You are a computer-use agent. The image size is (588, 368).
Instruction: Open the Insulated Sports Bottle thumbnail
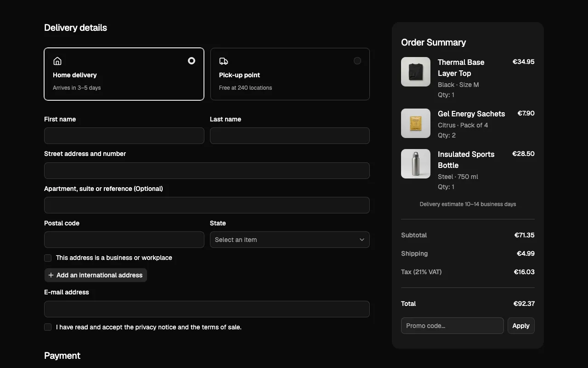click(416, 164)
